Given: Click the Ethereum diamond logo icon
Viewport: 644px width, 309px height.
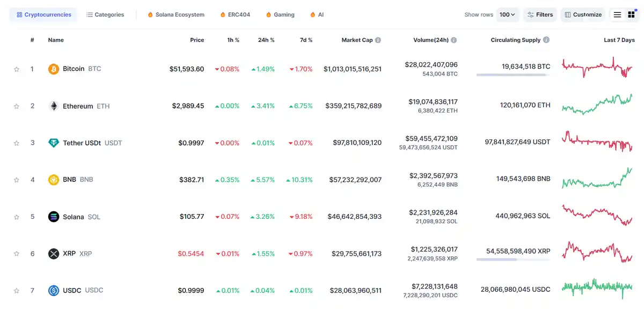Looking at the screenshot, I should [x=54, y=106].
